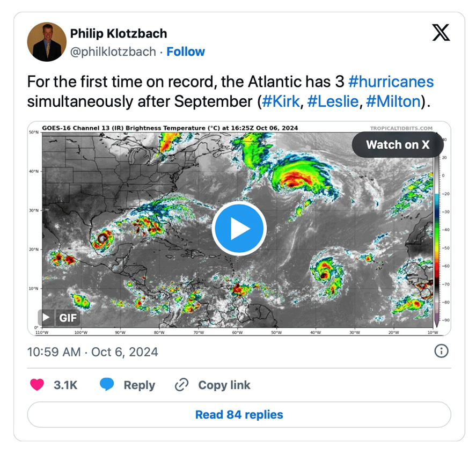Image resolution: width=476 pixels, height=454 pixels.
Task: Click the Gulf of Mexico hurricane eye
Action: tap(102, 238)
